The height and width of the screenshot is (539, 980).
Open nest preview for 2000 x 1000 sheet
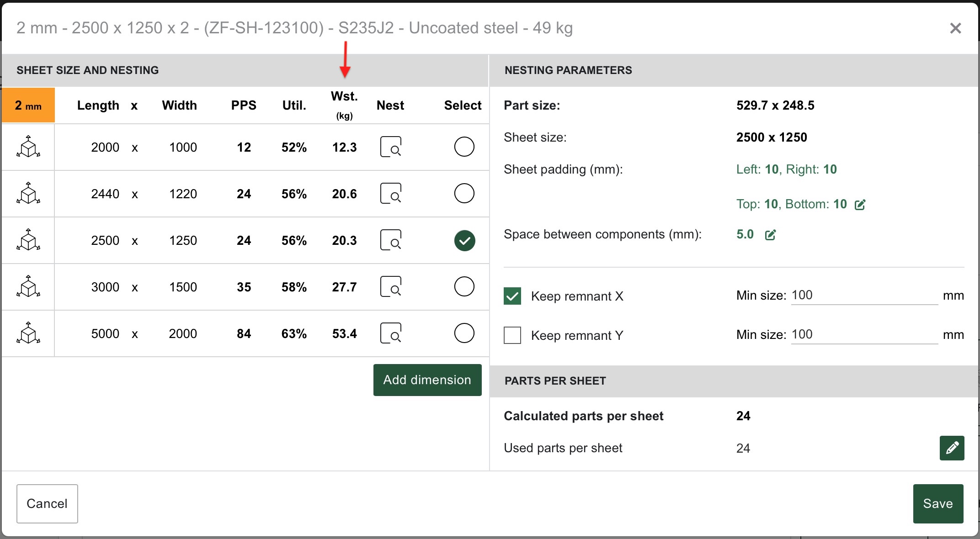391,147
